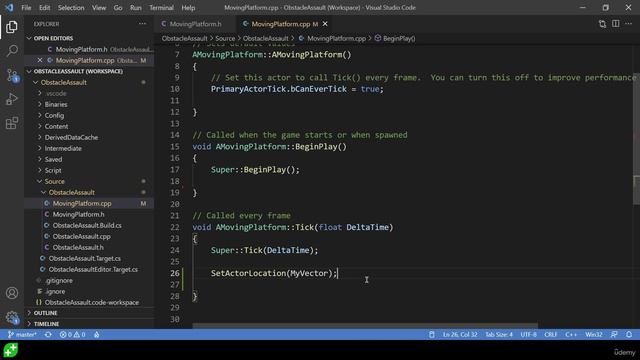Change CRLF end of line sequence
Screen dimensions: 640x360
click(550, 335)
